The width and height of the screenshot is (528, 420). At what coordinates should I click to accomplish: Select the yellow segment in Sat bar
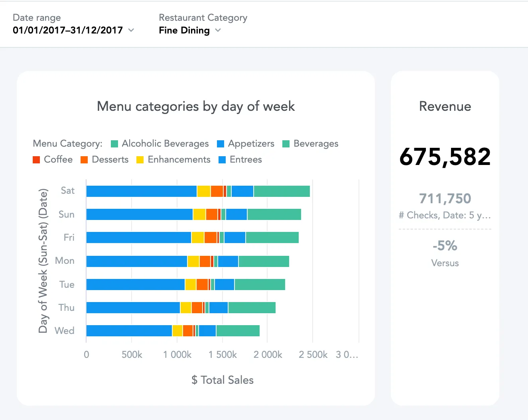tap(203, 191)
